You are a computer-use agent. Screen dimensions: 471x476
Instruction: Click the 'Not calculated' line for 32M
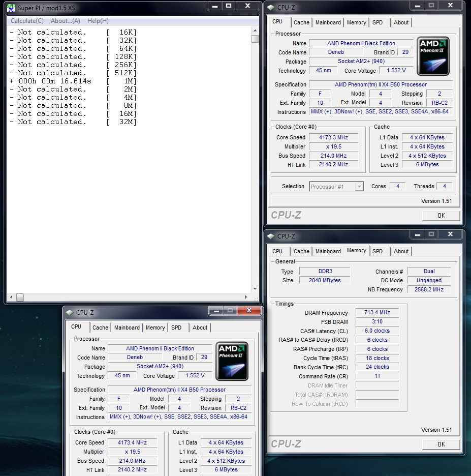73,122
